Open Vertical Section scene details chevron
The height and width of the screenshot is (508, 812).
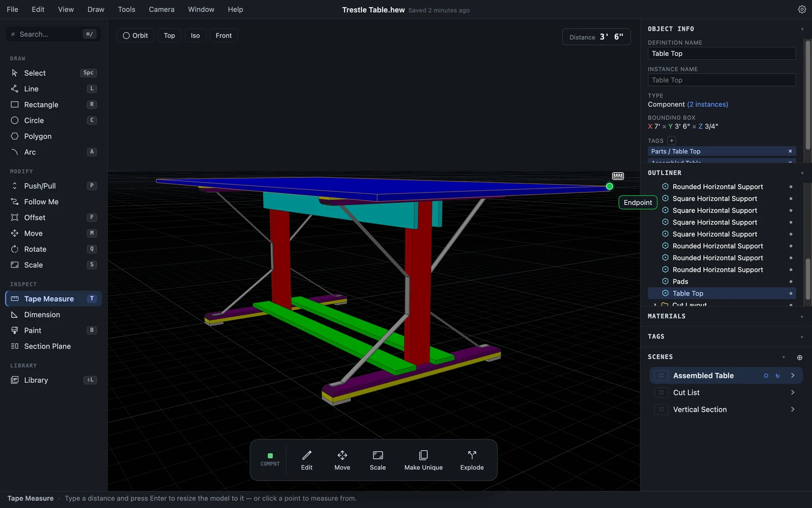click(x=793, y=409)
